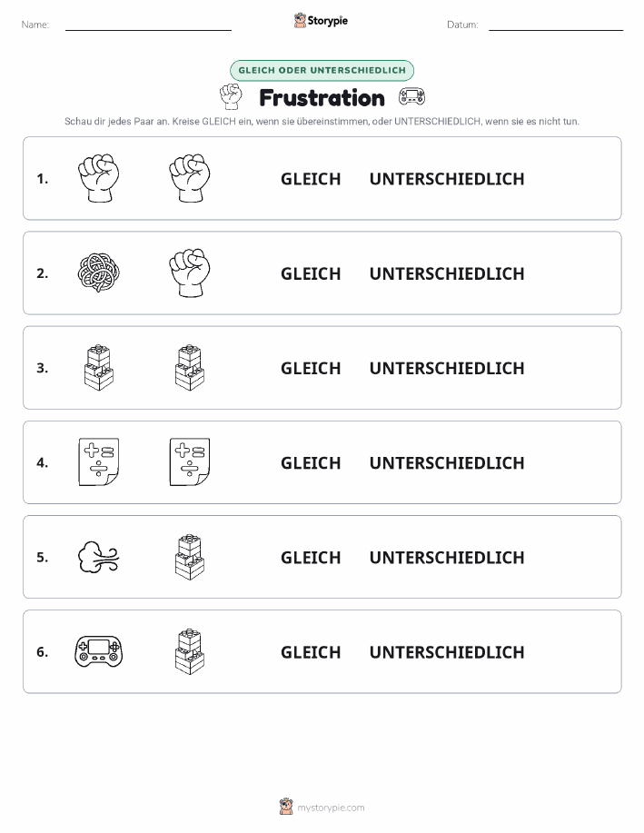The width and height of the screenshot is (644, 833).
Task: Click the fist icon beside Frustration title
Action: point(231,96)
